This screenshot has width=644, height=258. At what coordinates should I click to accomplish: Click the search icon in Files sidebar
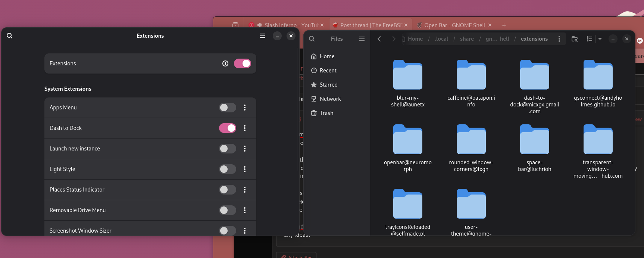click(x=312, y=39)
